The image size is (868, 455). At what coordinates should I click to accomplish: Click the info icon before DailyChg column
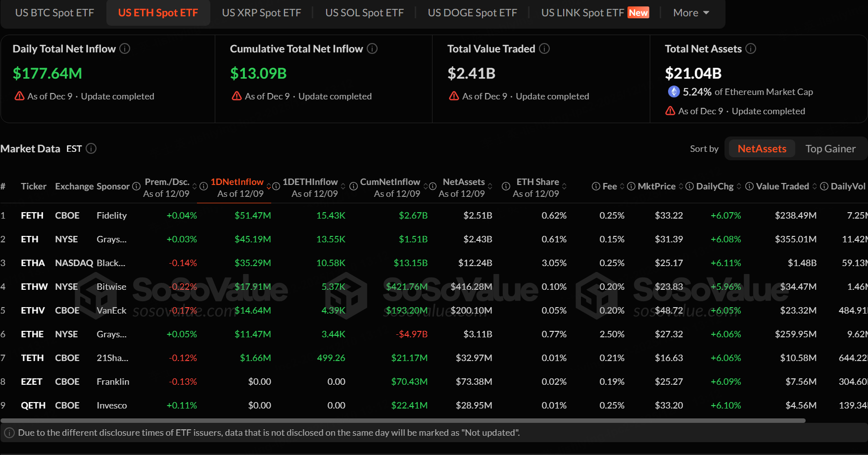(689, 186)
